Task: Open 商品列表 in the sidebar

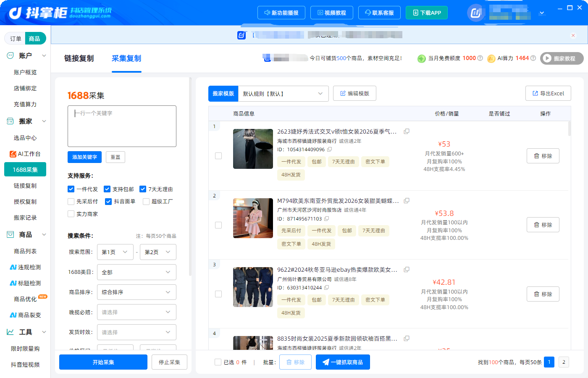Action: (25, 251)
